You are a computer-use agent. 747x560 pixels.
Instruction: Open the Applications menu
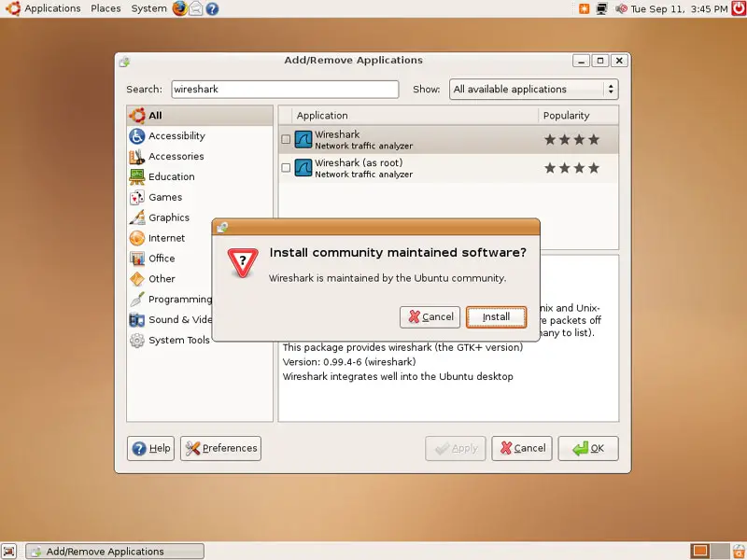click(52, 8)
